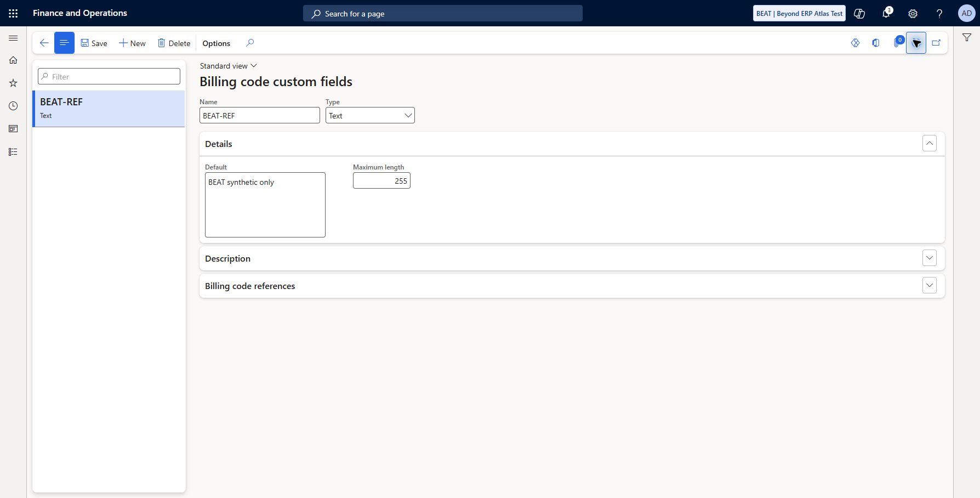Focus the Search for a page box
Screen dimensions: 980x498
[x=443, y=13]
